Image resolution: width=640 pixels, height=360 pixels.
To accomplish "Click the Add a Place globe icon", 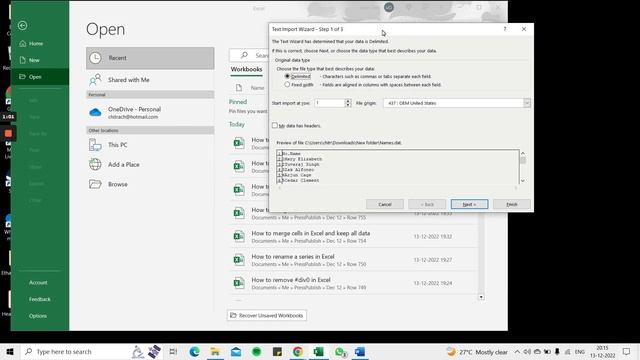I will [95, 164].
